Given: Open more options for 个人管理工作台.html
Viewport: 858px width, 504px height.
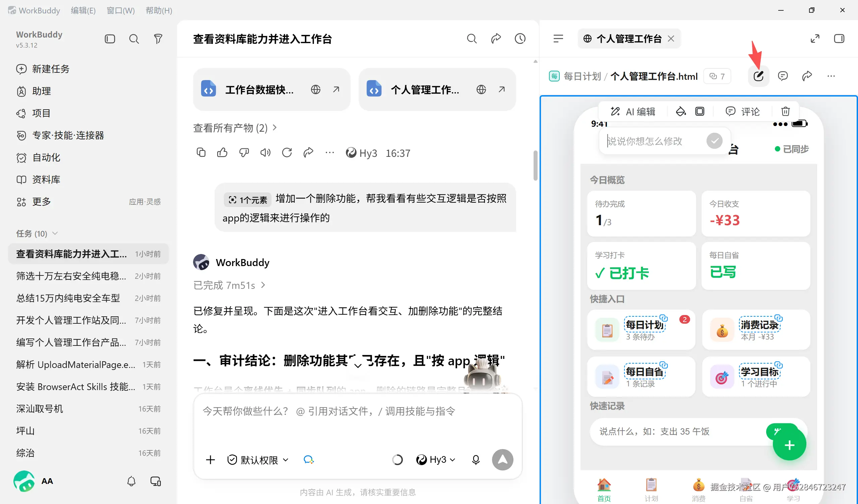Looking at the screenshot, I should click(x=831, y=76).
